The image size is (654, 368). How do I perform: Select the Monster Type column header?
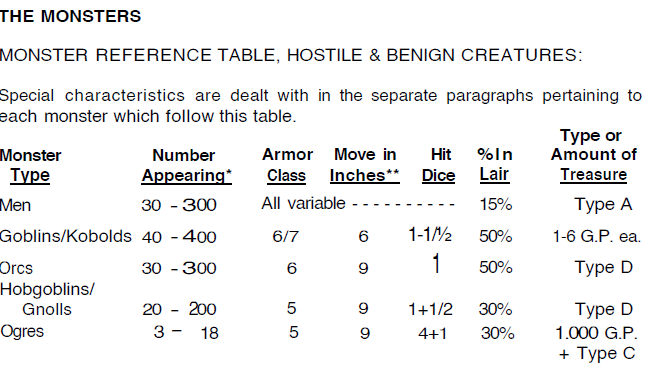pyautogui.click(x=30, y=166)
